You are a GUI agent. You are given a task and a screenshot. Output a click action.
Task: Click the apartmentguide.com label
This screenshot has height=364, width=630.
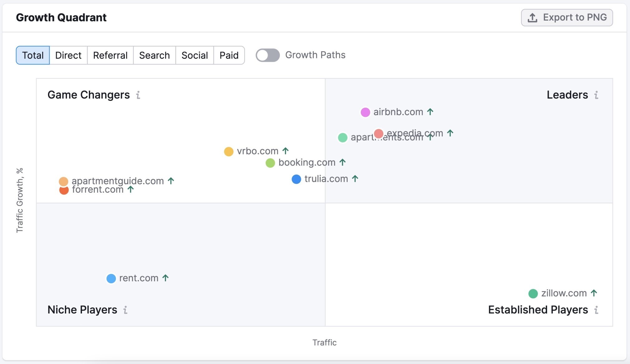point(118,181)
